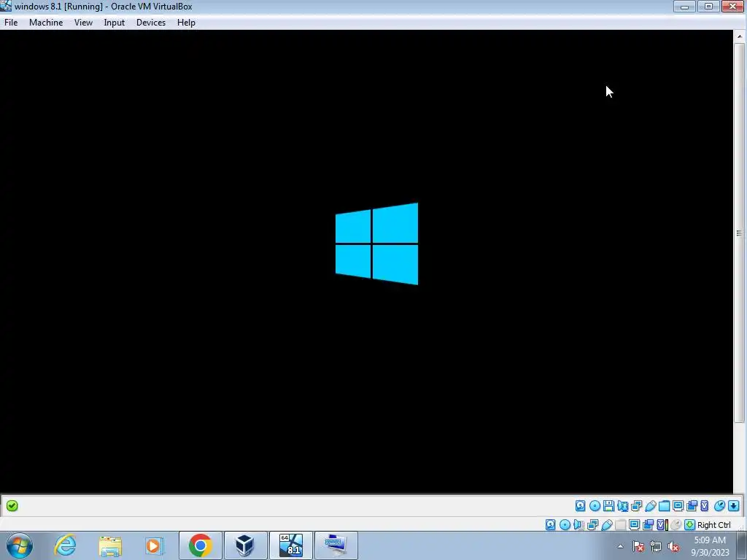Screen dimensions: 747x560
Task: Click the blue down-arrow keyboard capture icon
Action: 734,506
